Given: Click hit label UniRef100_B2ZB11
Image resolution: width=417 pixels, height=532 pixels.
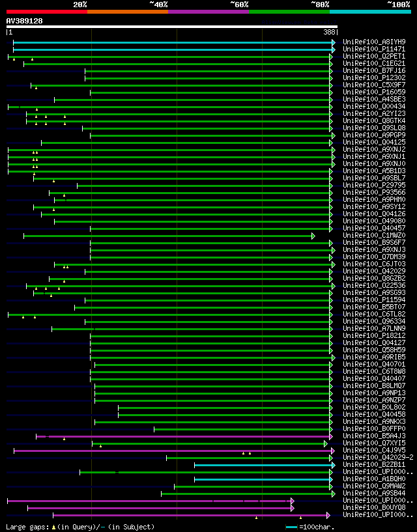Looking at the screenshot, I should click(x=374, y=464).
